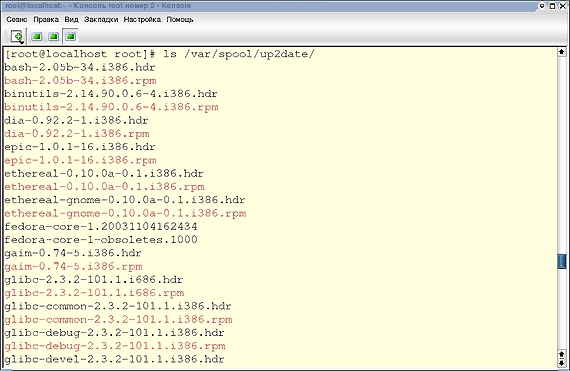The image size is (570, 371).
Task: Select the highlighted active third session icon
Action: pyautogui.click(x=71, y=36)
